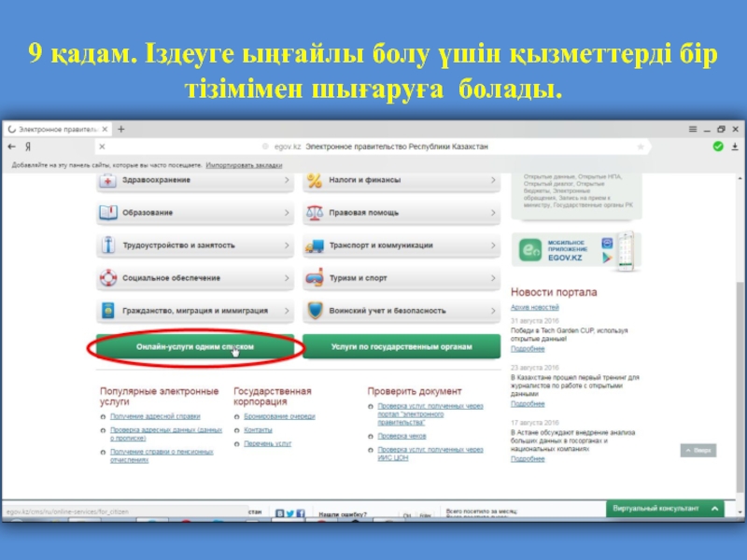The height and width of the screenshot is (560, 747).
Task: Open the browser hamburger menu
Action: click(x=693, y=129)
